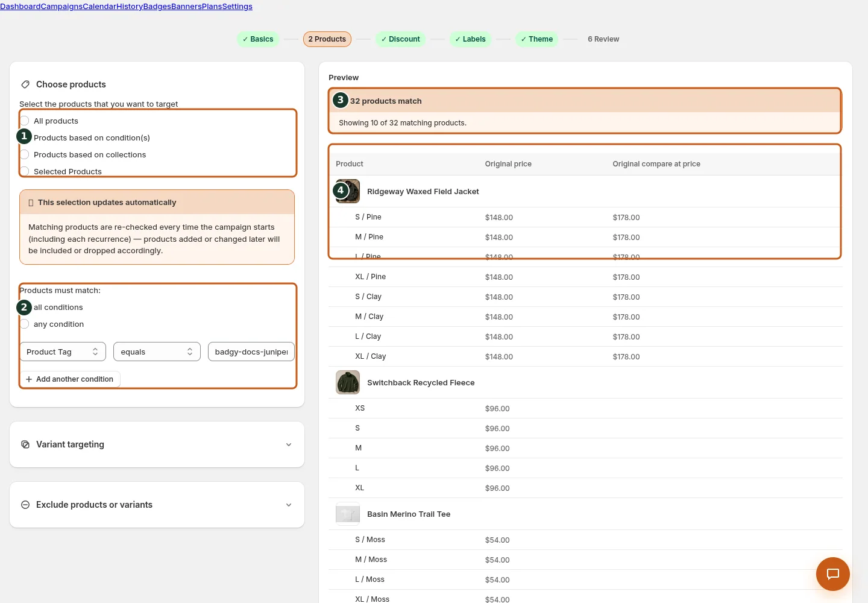Open the Badges page
The height and width of the screenshot is (603, 868).
point(157,7)
